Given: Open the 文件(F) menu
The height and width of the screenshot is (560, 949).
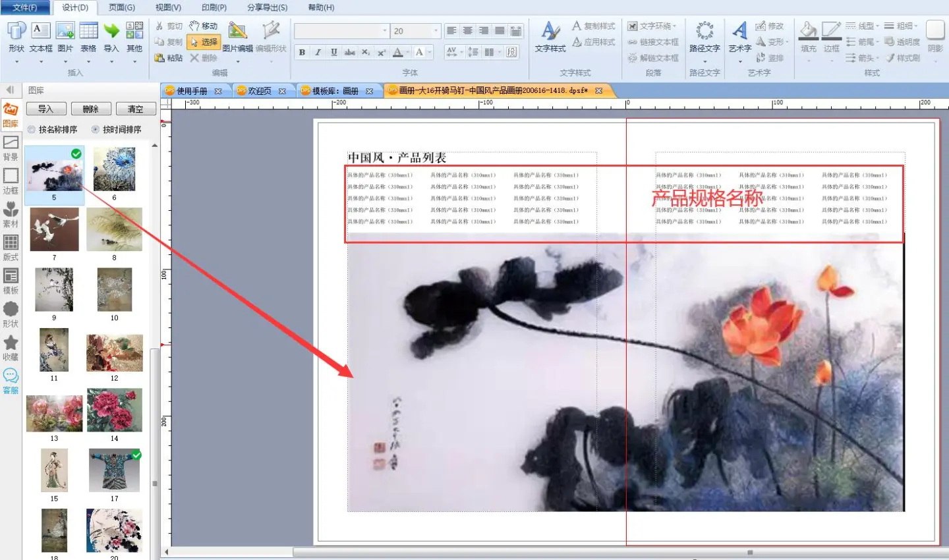Looking at the screenshot, I should coord(25,7).
